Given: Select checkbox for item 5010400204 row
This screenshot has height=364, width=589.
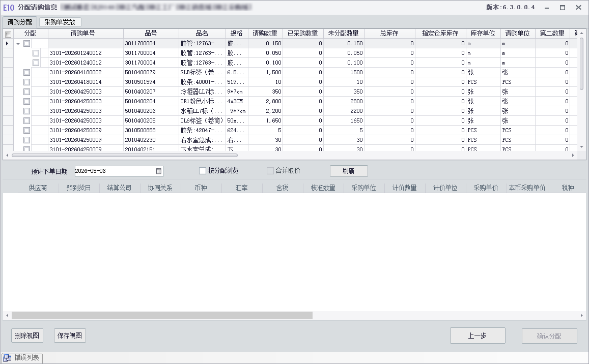Looking at the screenshot, I should [26, 101].
